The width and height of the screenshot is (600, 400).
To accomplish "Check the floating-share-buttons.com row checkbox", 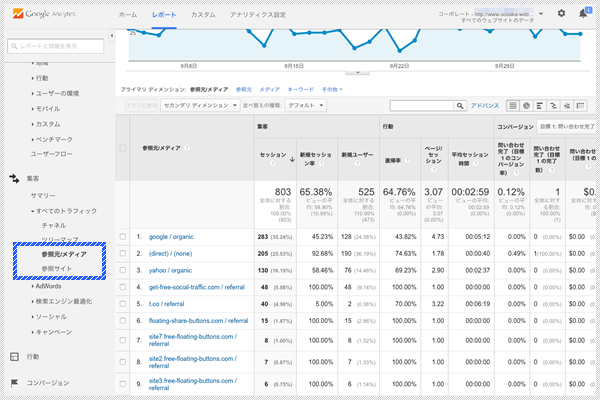I will point(122,321).
